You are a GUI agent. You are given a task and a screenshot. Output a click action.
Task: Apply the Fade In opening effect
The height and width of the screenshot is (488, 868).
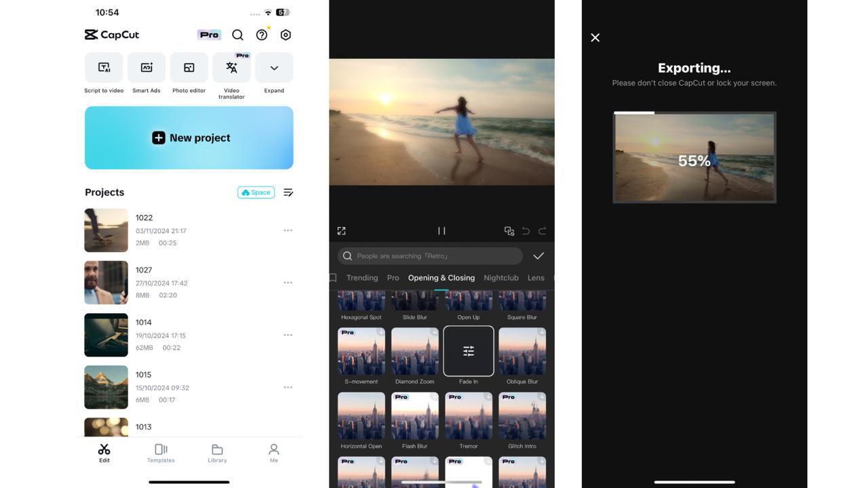(x=468, y=351)
